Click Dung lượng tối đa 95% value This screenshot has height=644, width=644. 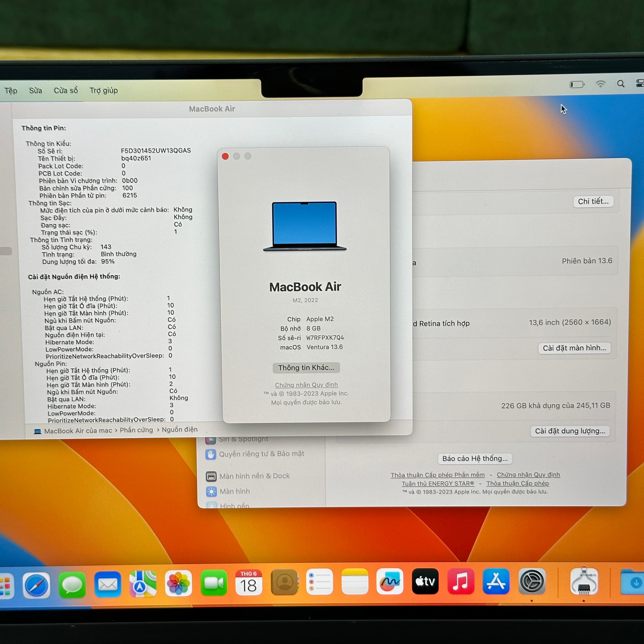pos(108,262)
